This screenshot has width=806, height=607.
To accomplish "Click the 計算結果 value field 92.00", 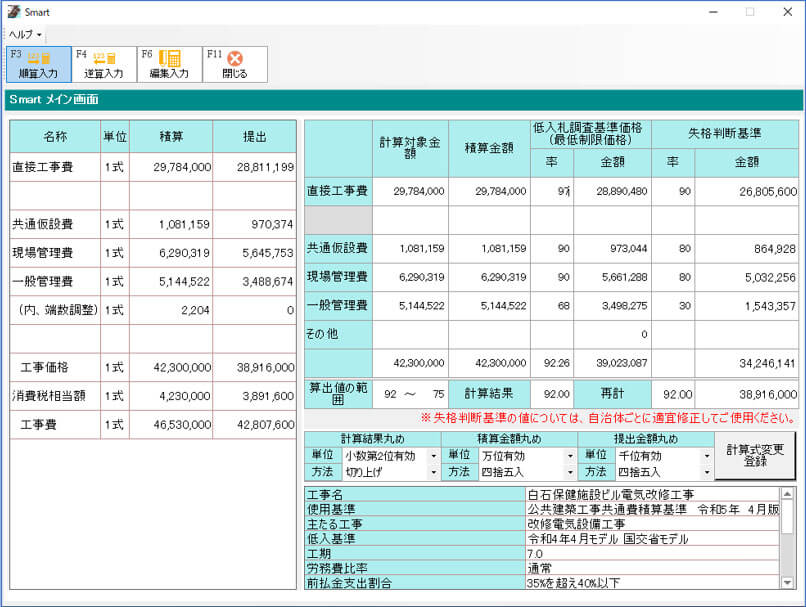I will [551, 394].
